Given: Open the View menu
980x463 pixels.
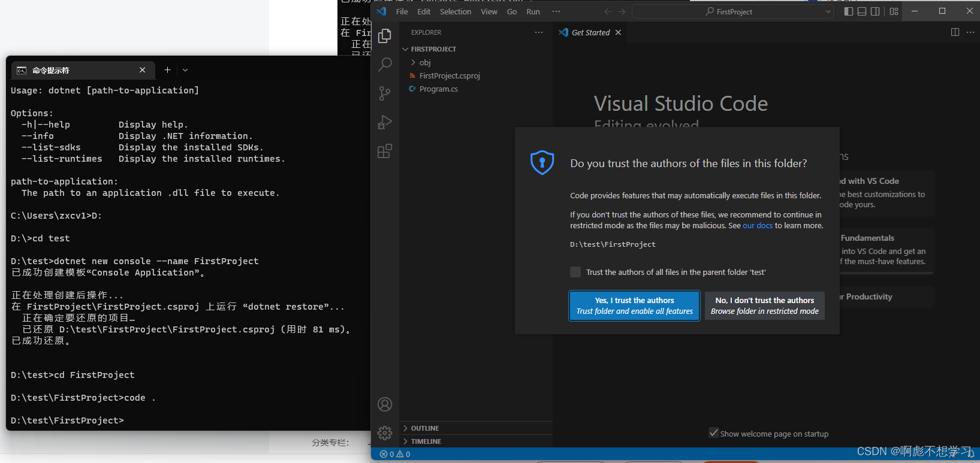Looking at the screenshot, I should click(x=489, y=11).
